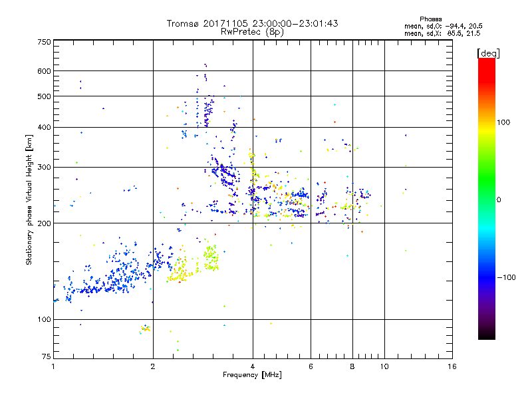Click the 'Frequency [MHz]' axis title

pos(252,375)
